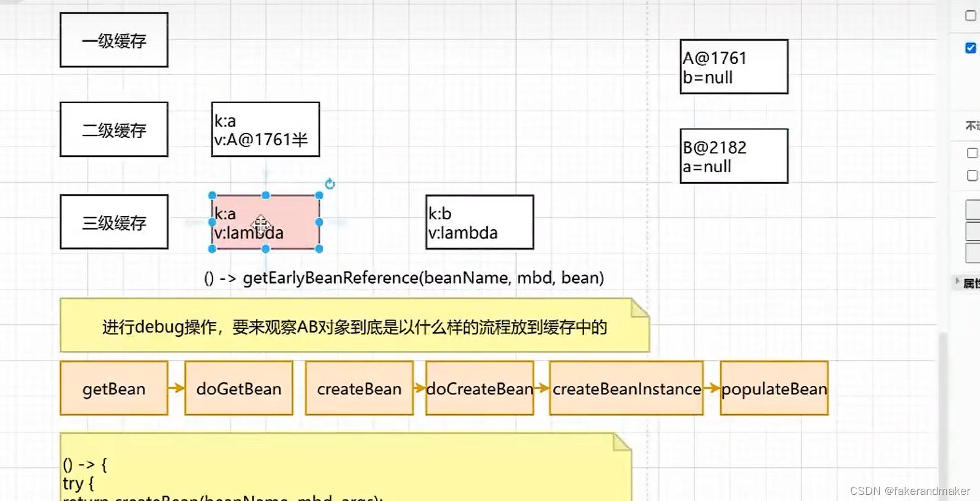Click the pink k:a v:lambda shape
Viewport: 980px width, 501px height.
[265, 222]
